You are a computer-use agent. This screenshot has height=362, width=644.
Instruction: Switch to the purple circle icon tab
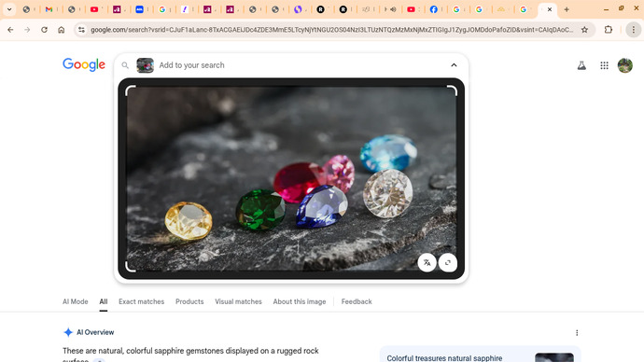point(298,9)
